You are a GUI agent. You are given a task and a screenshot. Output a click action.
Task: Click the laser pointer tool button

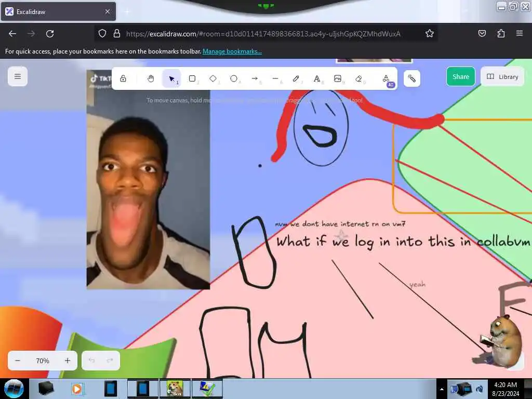coord(412,79)
